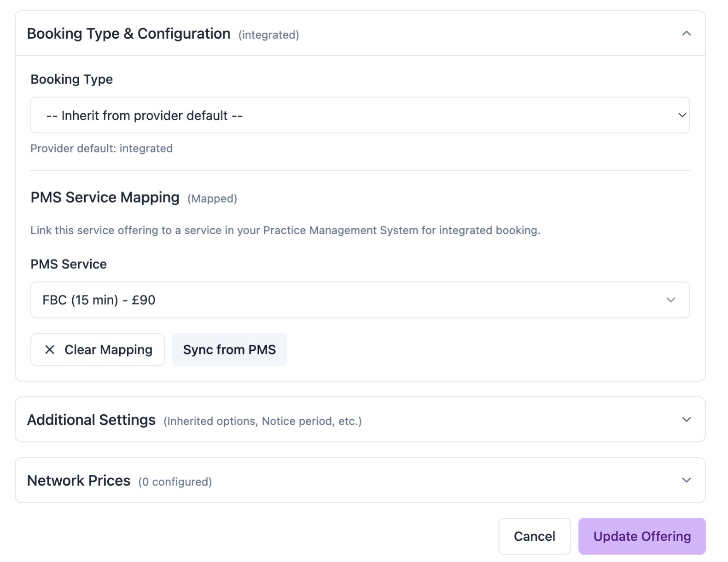Open the 'FBC (15 min) - £90' dropdown
This screenshot has height=562, width=728.
(359, 300)
